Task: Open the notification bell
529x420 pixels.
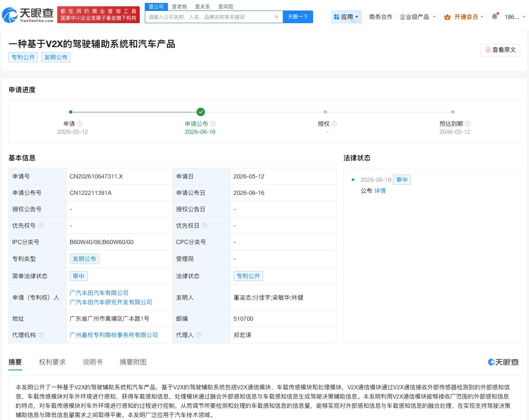Action: tap(494, 17)
